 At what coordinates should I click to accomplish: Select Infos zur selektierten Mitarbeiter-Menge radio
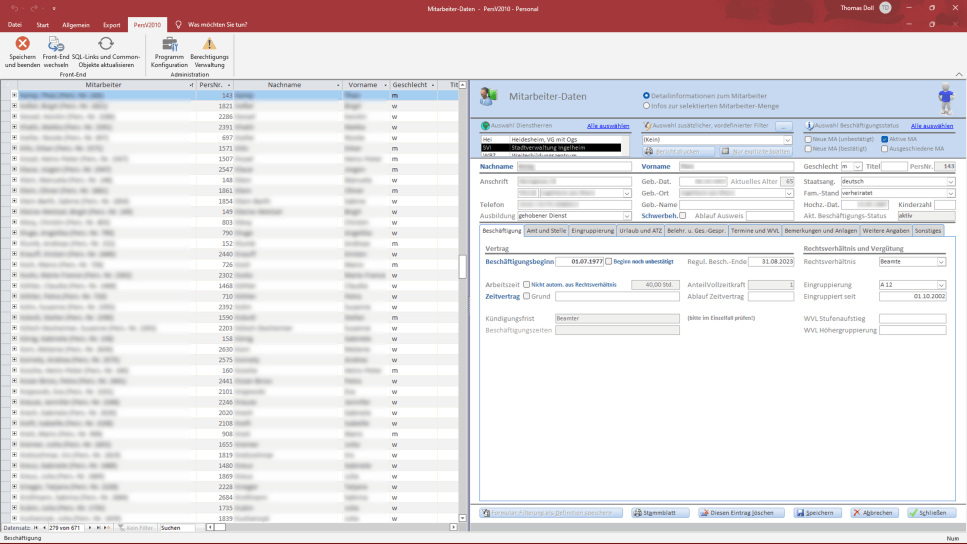pyautogui.click(x=646, y=104)
